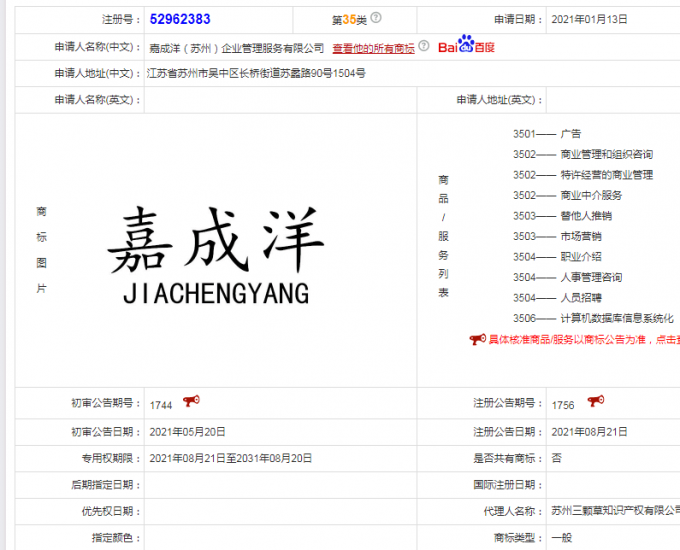
Task: Select service item 替他人推销
Action: 586,216
